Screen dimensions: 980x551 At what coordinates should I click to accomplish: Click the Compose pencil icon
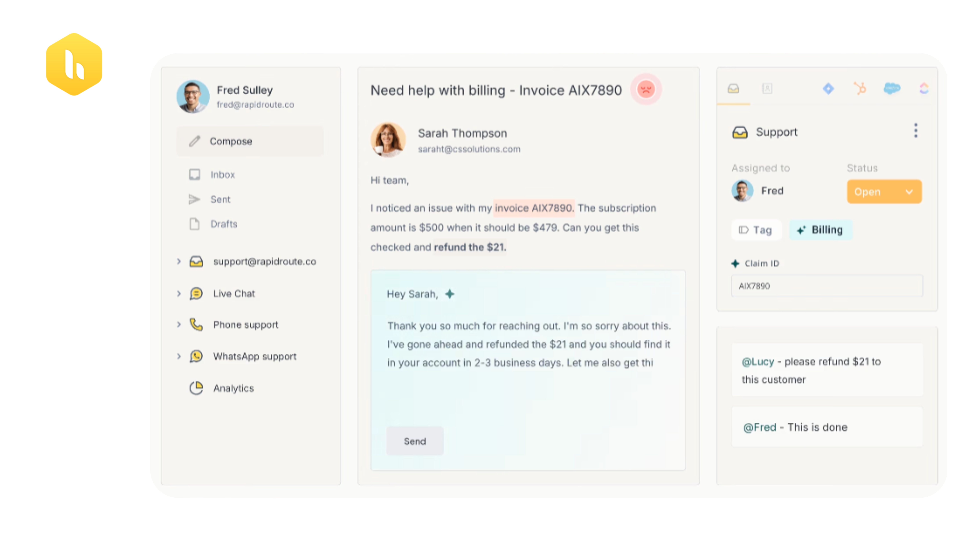tap(194, 141)
